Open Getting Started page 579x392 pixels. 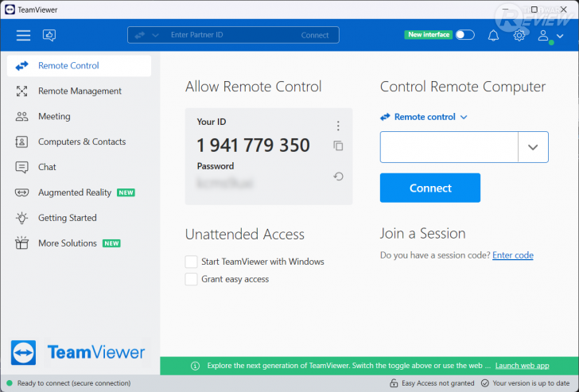(79, 218)
